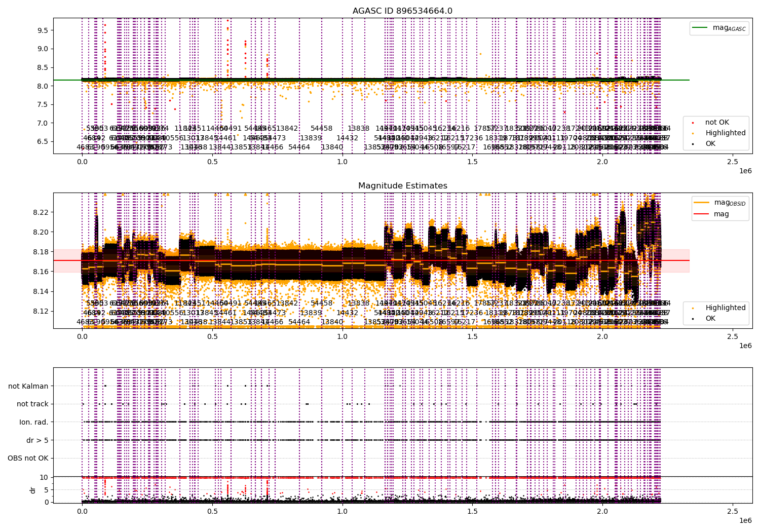
Task: Click the 5 tick on the dr axis
Action: click(x=46, y=489)
